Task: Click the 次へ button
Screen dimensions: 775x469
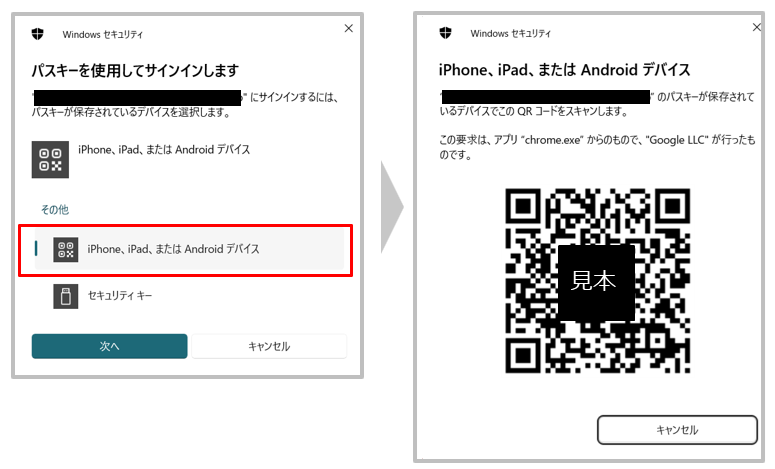Action: pyautogui.click(x=109, y=346)
